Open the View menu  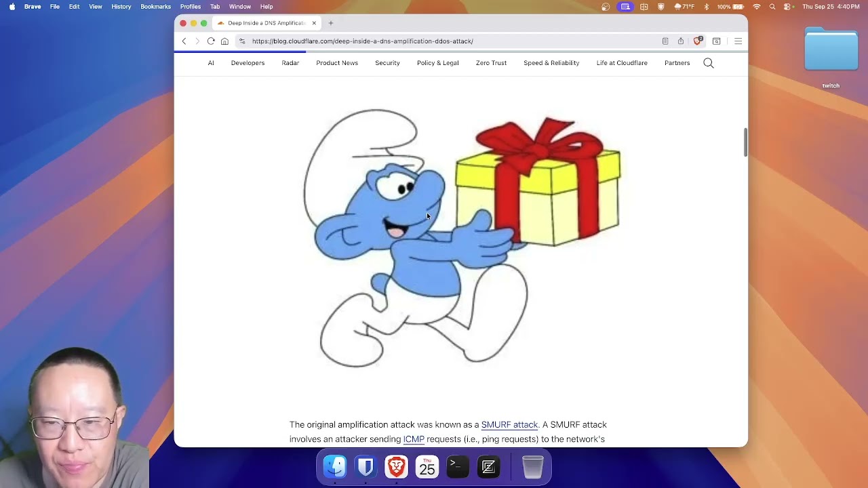96,7
